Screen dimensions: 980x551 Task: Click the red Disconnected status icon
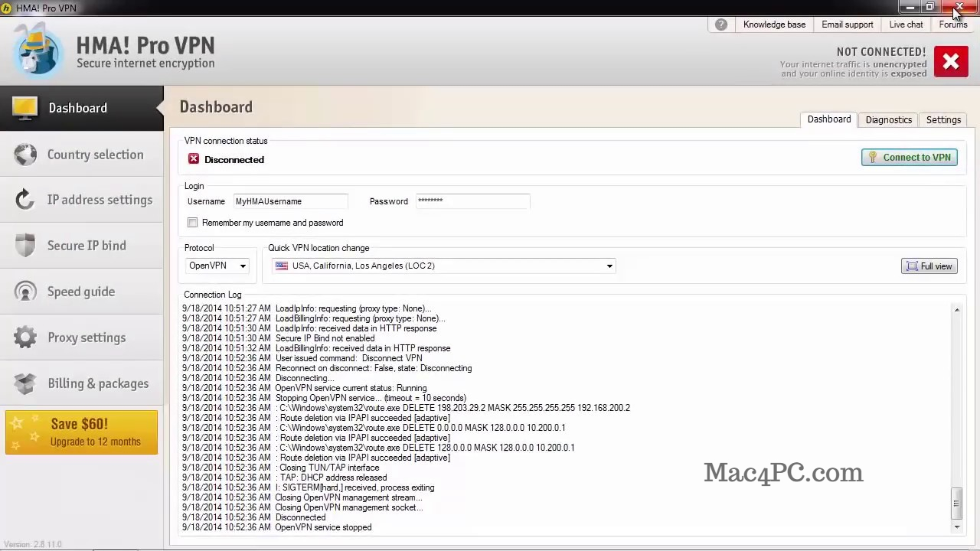(194, 159)
